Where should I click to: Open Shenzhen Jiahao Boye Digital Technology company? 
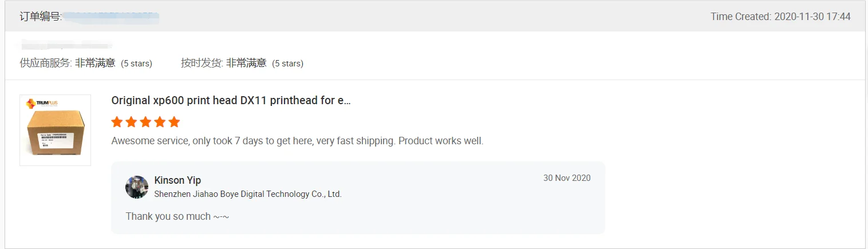point(248,194)
